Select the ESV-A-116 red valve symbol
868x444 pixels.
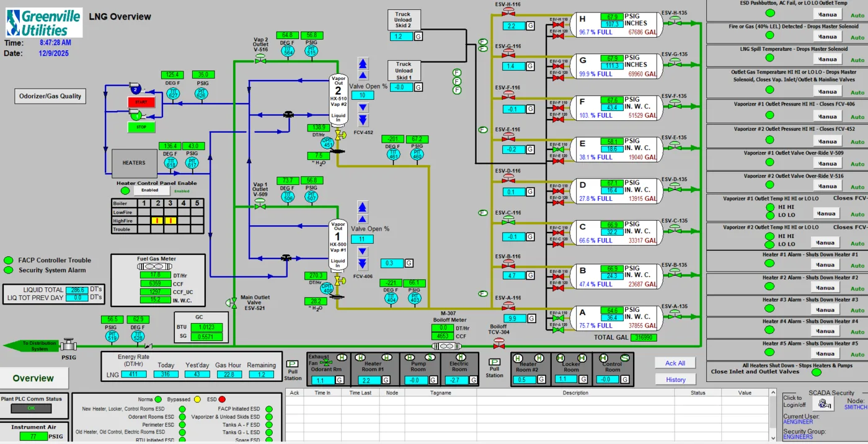[x=508, y=307]
